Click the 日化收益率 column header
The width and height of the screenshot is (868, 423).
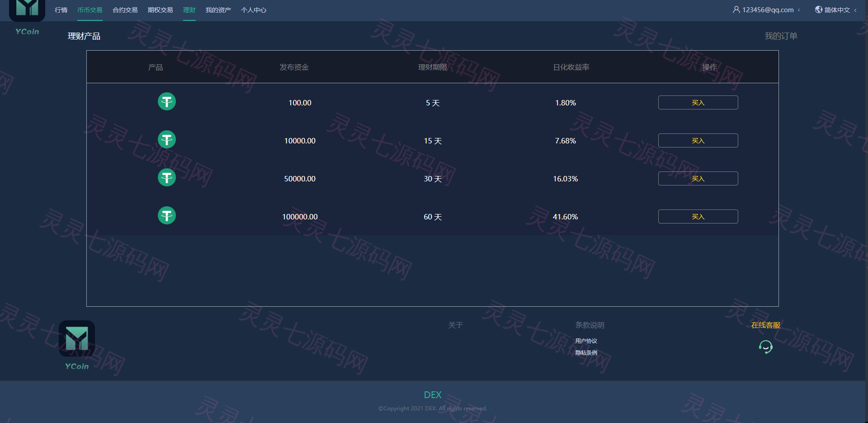point(571,67)
